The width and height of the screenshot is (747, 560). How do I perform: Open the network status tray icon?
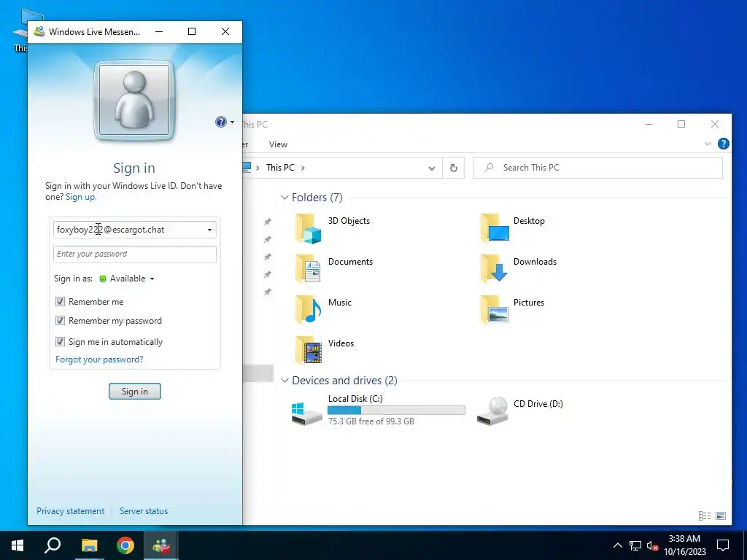point(635,545)
